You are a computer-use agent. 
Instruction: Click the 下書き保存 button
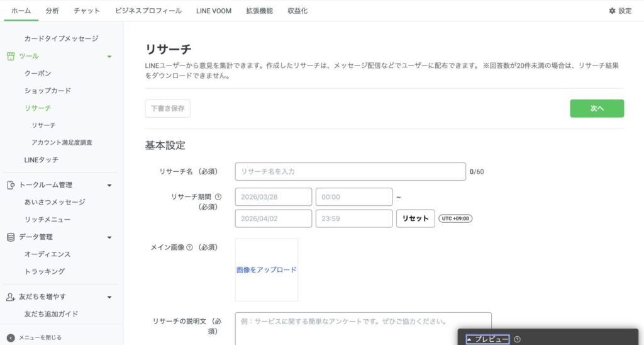pyautogui.click(x=167, y=108)
